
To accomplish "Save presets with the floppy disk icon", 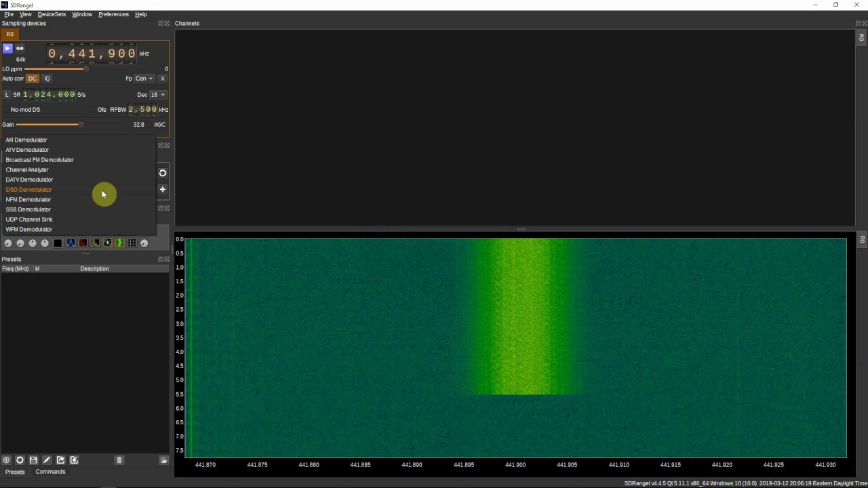I will tap(33, 460).
